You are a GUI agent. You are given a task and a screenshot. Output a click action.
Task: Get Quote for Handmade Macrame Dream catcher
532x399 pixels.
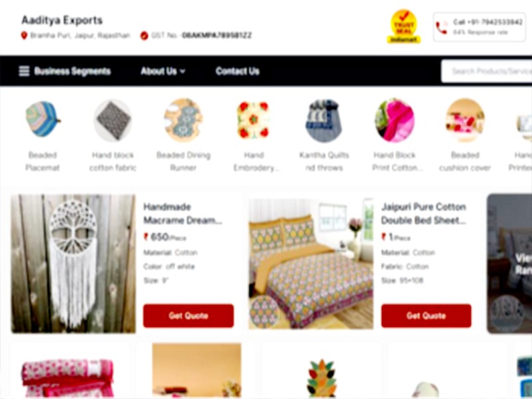tap(188, 315)
